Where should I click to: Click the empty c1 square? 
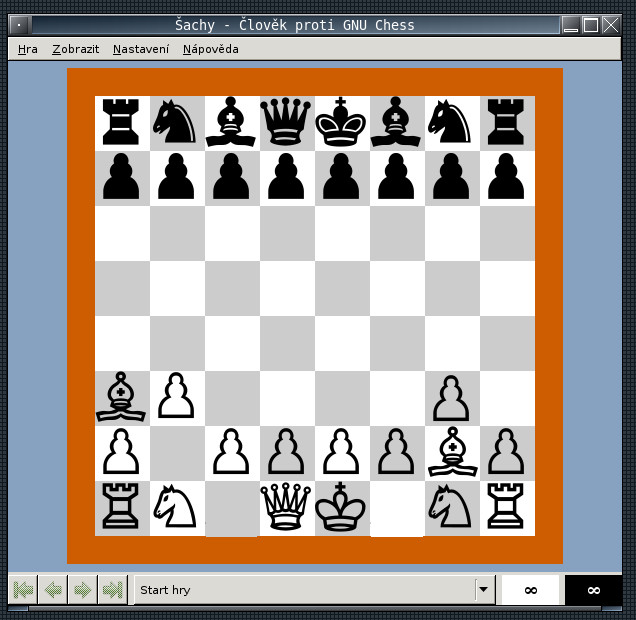point(232,508)
